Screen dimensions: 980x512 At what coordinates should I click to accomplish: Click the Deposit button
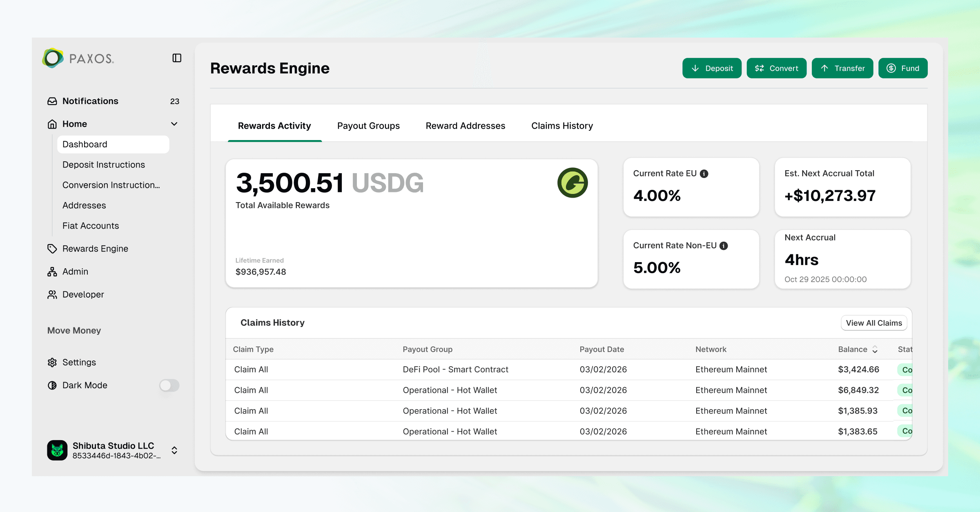coord(712,68)
